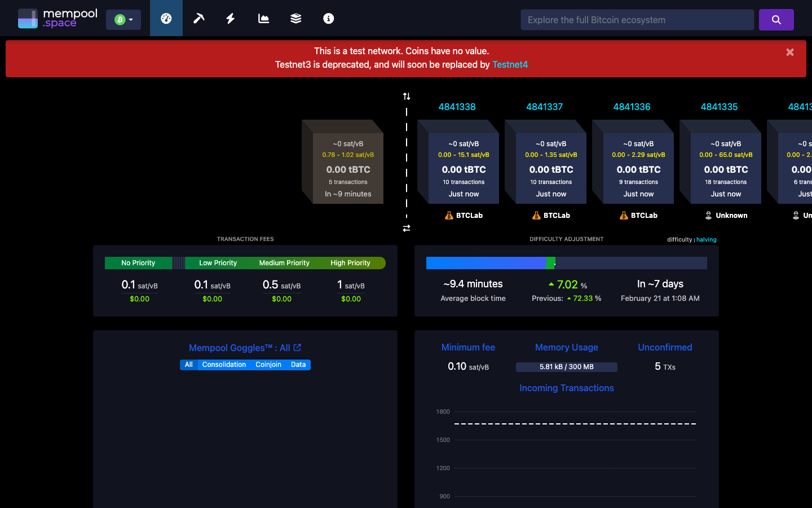Open the Bitcoin network selector dropdown
This screenshot has height=508, width=812.
click(x=123, y=19)
